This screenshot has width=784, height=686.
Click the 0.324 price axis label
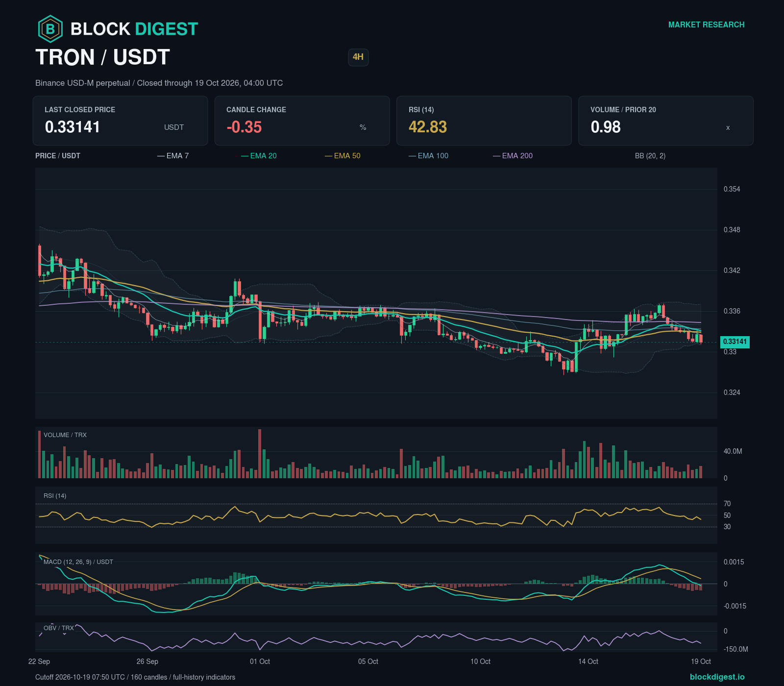732,392
